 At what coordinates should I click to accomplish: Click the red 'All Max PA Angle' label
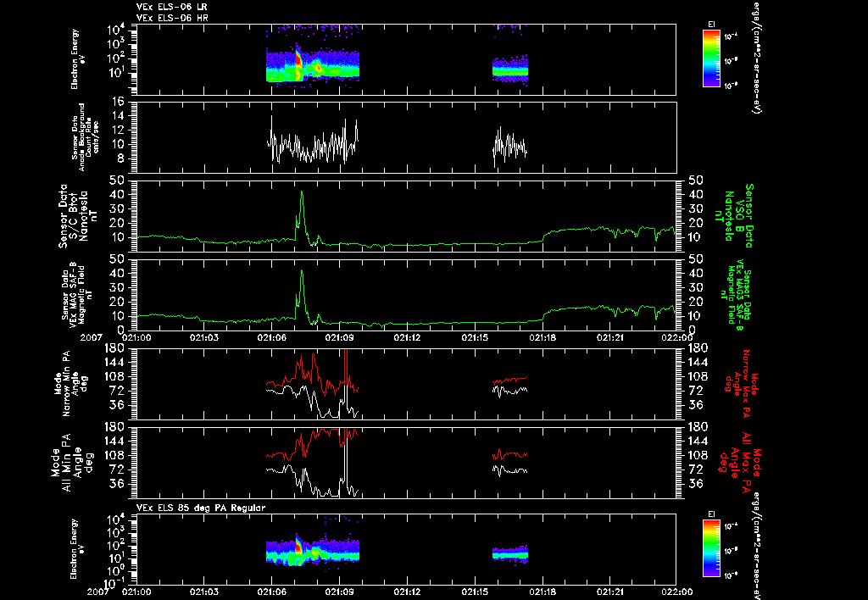(742, 463)
